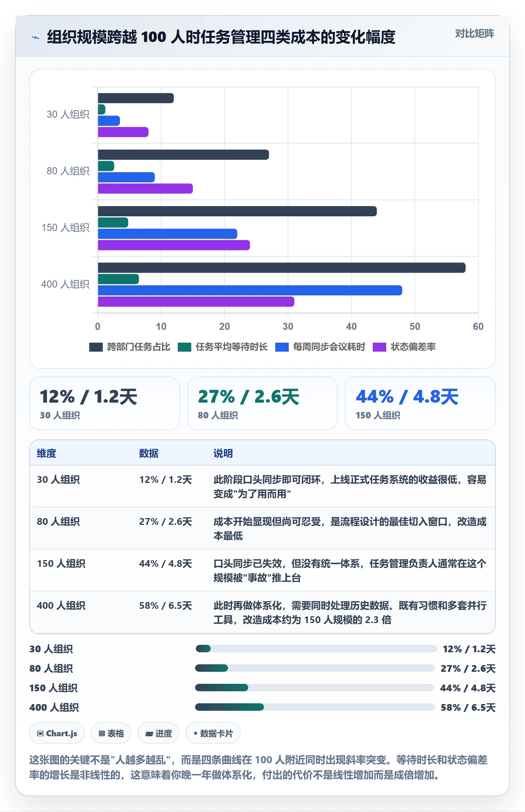Click the Chart.js tag
Image resolution: width=525 pixels, height=812 pixels.
point(57,733)
